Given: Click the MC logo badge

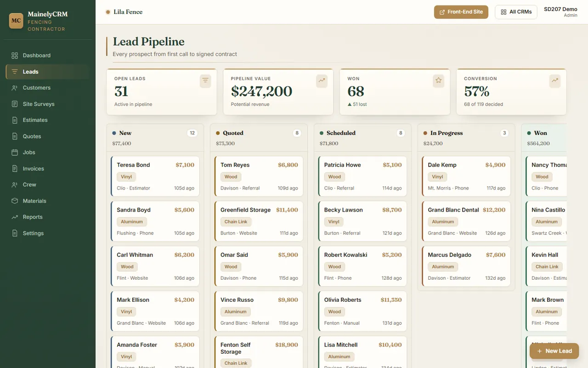Looking at the screenshot, I should coord(16,21).
